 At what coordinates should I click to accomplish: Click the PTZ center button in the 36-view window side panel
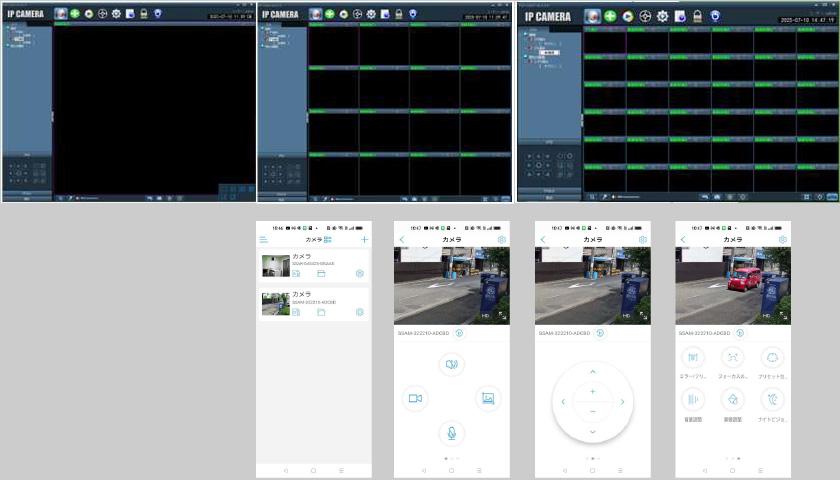pyautogui.click(x=538, y=165)
